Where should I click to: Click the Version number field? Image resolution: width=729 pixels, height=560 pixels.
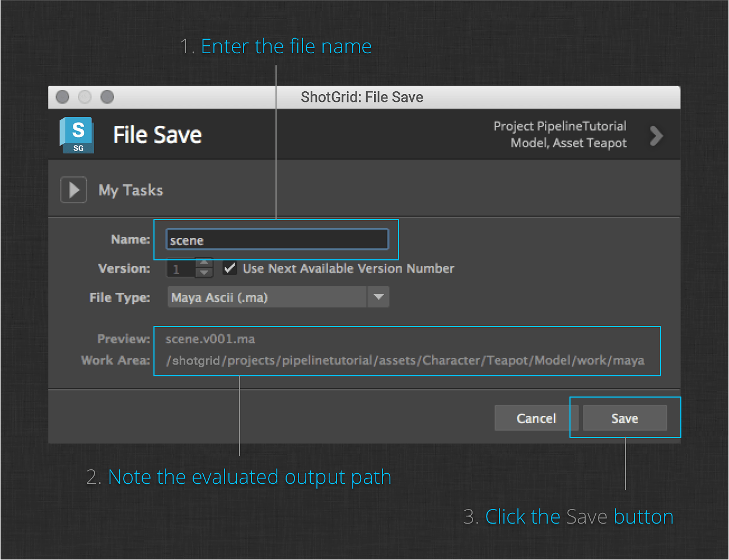click(x=180, y=269)
